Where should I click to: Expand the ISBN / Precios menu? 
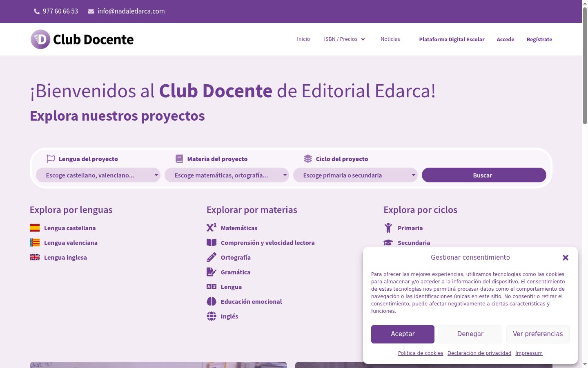345,39
